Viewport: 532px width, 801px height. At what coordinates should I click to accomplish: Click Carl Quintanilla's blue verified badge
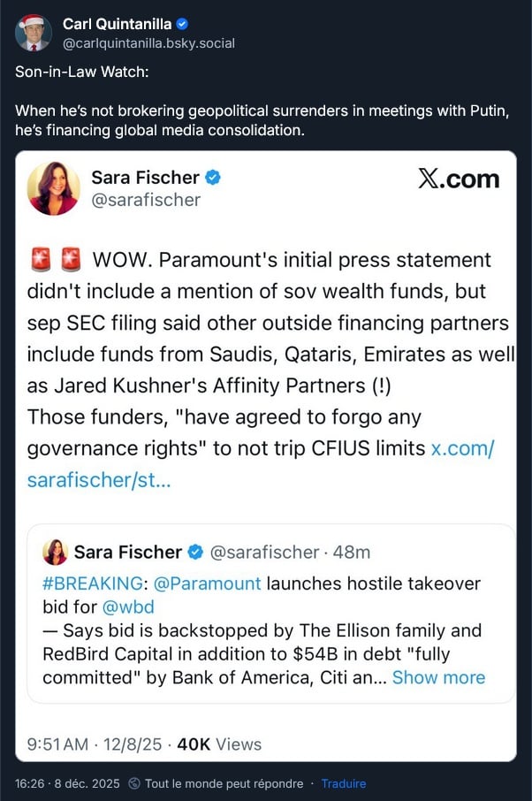(182, 24)
